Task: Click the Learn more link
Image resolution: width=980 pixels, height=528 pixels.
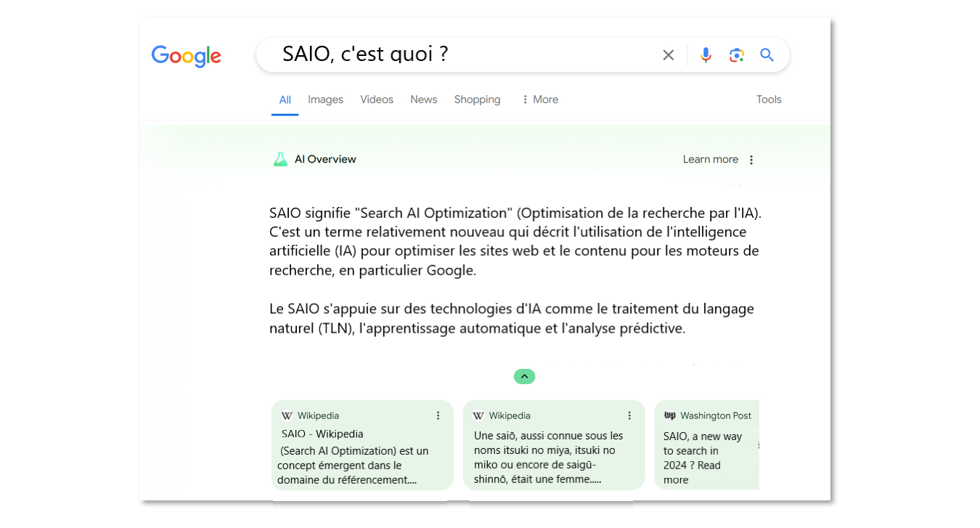Action: tap(710, 160)
